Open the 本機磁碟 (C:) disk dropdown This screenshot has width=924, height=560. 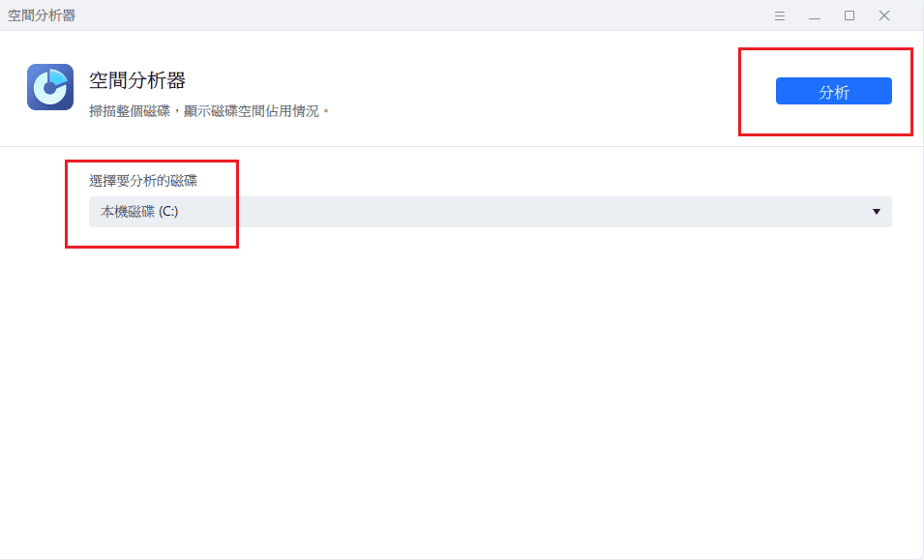click(491, 212)
